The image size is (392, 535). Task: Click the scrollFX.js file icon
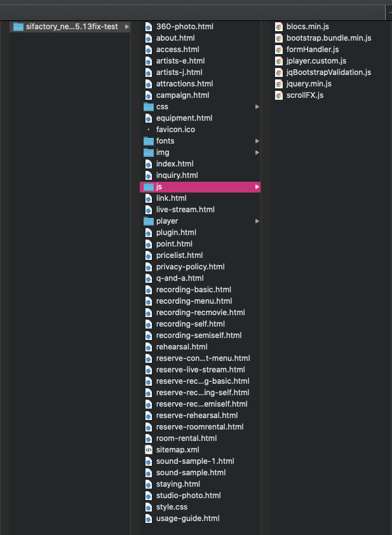click(279, 95)
